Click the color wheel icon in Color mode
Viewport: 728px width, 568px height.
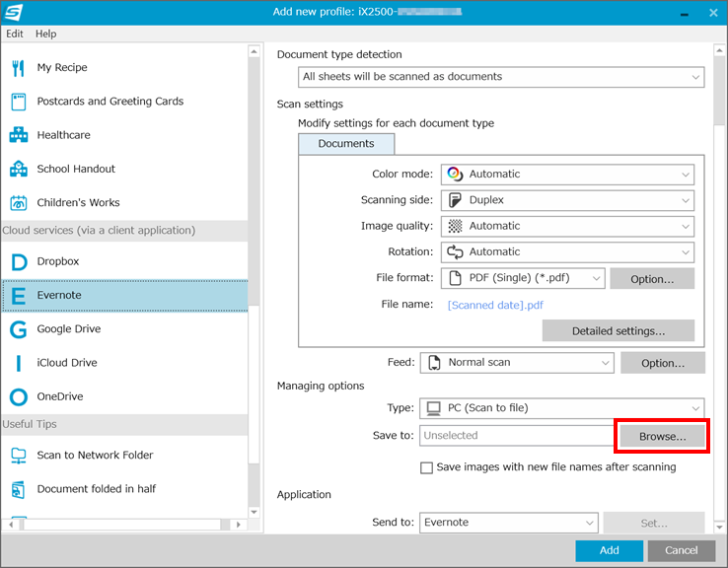click(x=455, y=174)
